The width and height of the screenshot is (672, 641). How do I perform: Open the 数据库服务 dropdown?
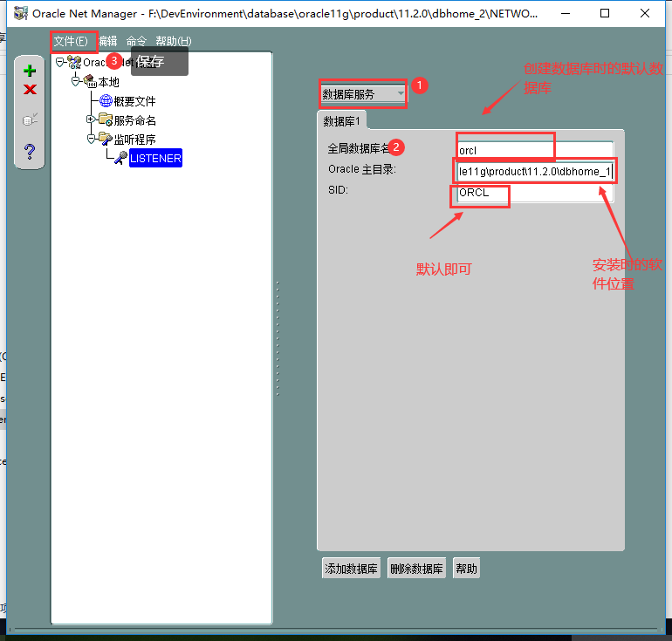click(x=363, y=94)
